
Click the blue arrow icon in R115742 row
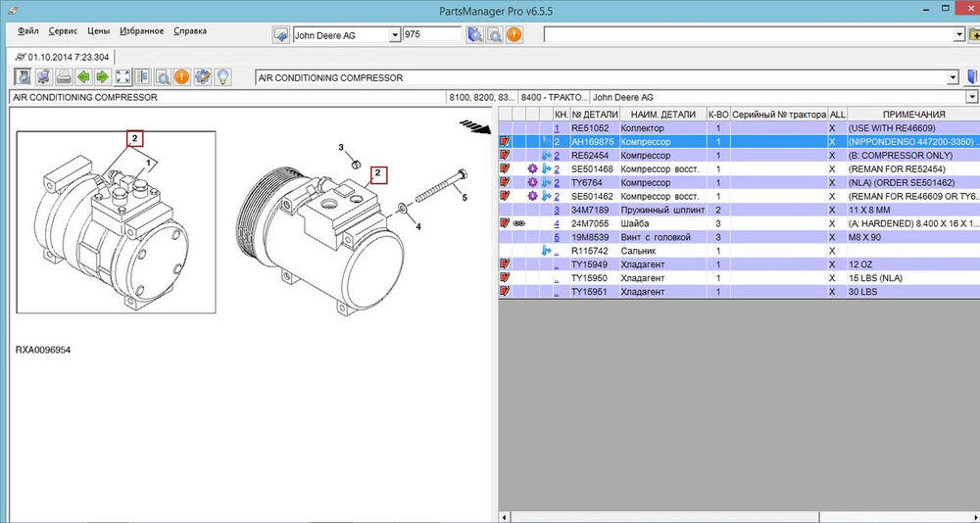tap(546, 251)
